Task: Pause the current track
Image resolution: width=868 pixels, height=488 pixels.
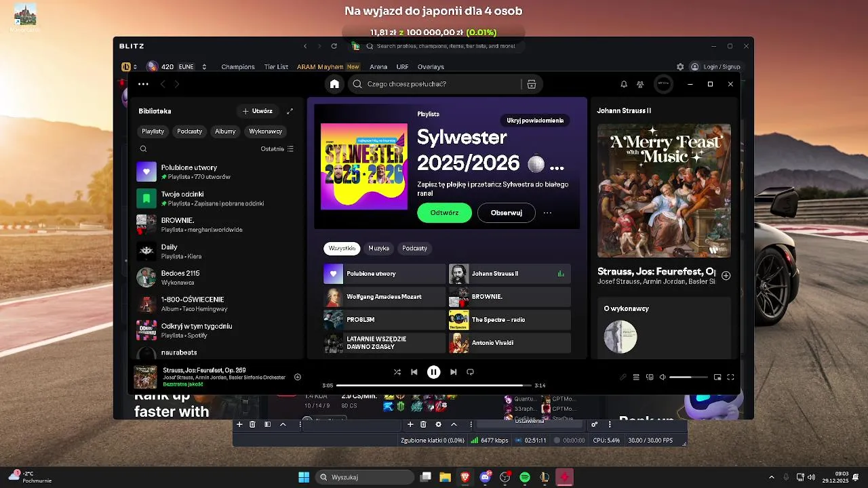Action: 434,372
